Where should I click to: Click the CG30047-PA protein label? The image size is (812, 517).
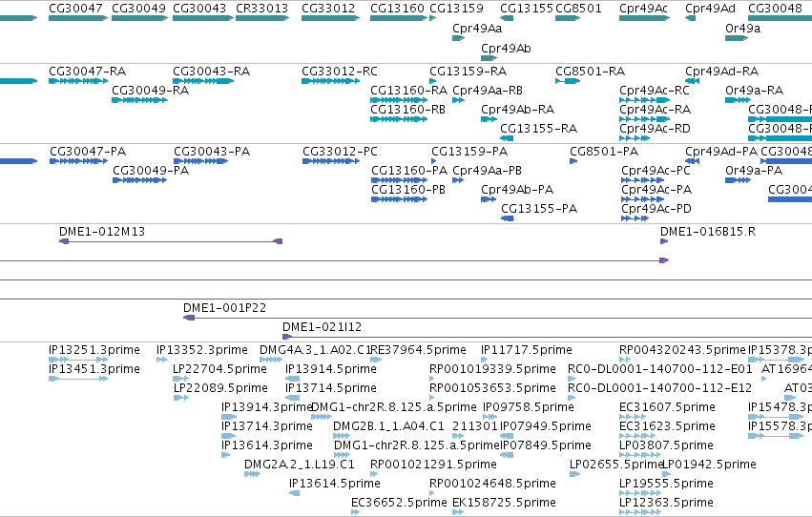(88, 152)
